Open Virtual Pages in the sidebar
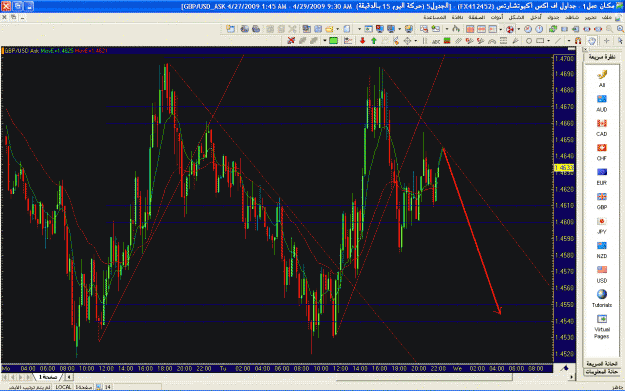This screenshot has width=625, height=391. pyautogui.click(x=601, y=326)
